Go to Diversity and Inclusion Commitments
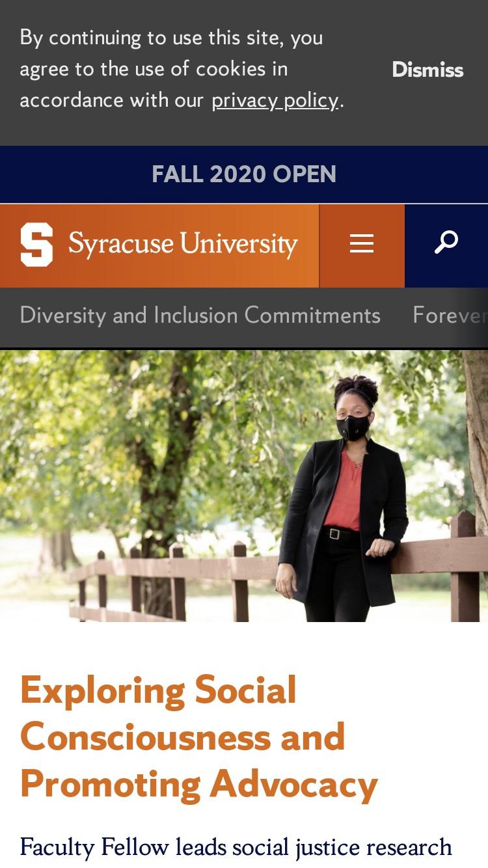The height and width of the screenshot is (868, 488). (x=200, y=315)
